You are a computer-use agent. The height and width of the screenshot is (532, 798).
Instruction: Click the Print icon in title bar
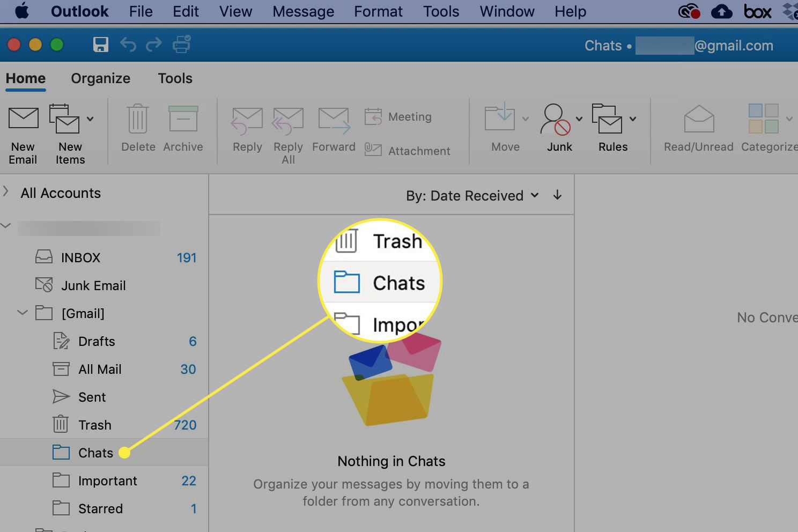pyautogui.click(x=182, y=45)
